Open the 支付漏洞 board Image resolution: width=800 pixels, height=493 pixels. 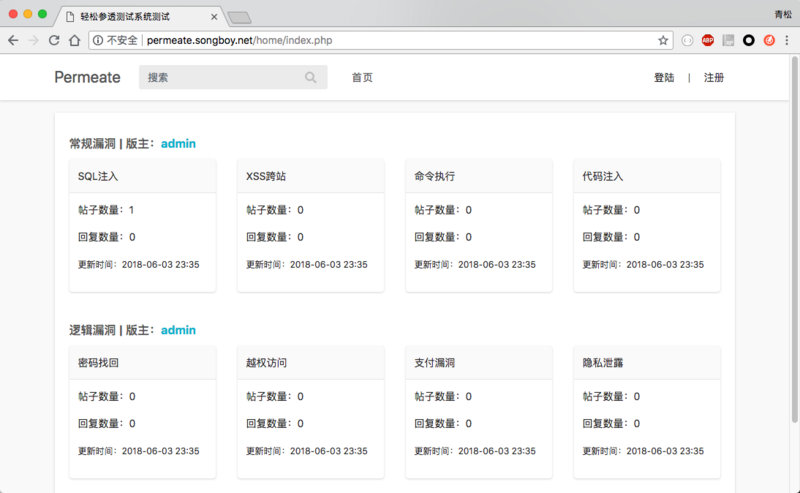(x=435, y=363)
